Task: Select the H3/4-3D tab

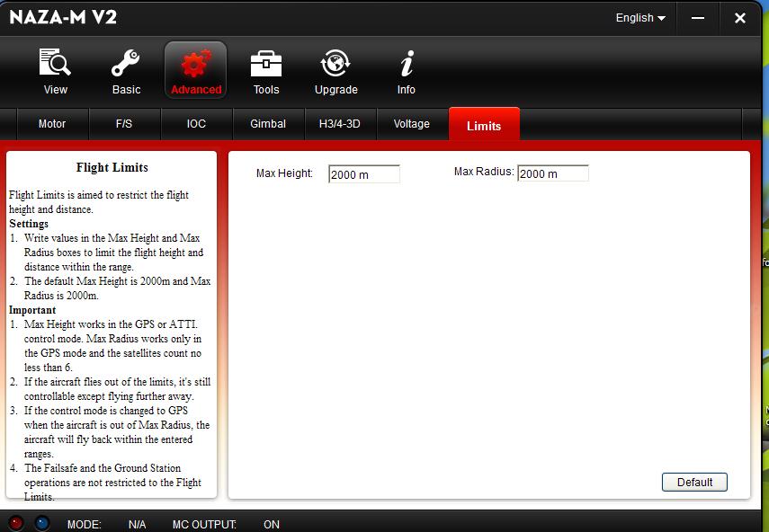Action: click(339, 124)
